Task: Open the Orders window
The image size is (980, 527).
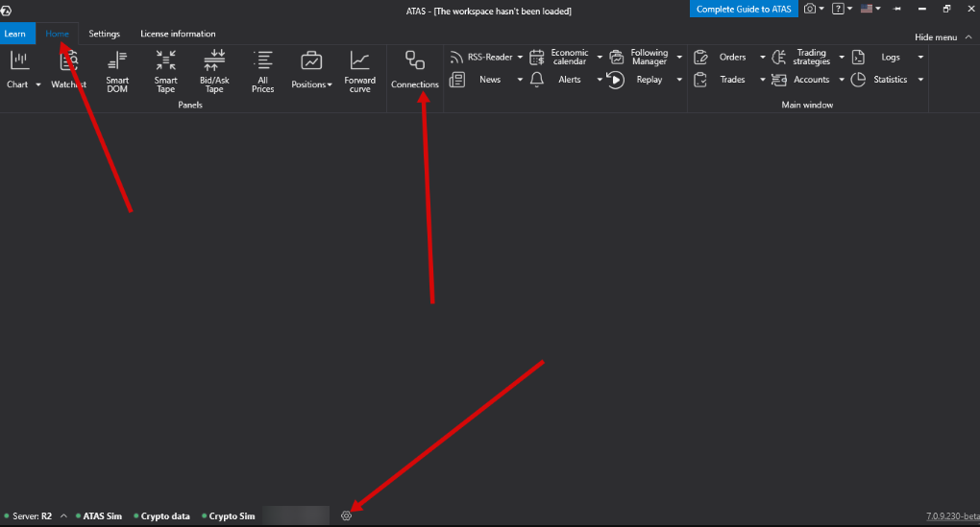Action: (x=722, y=57)
